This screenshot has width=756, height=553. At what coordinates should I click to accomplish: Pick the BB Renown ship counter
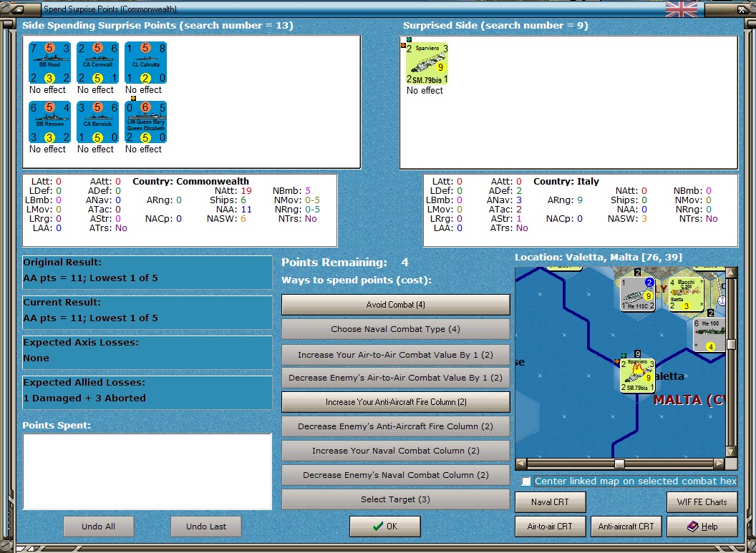point(49,122)
